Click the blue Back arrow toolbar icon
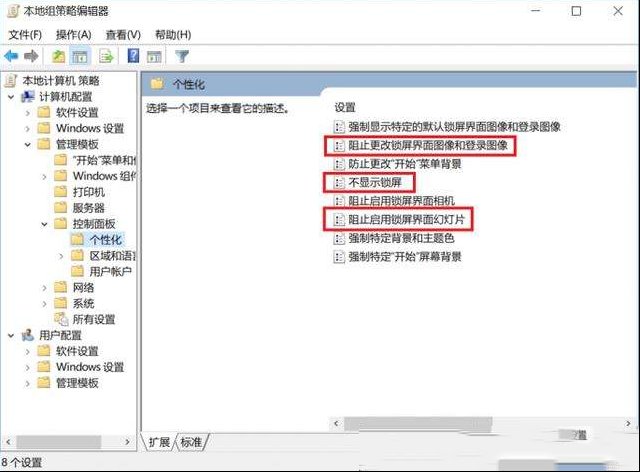 (11, 56)
